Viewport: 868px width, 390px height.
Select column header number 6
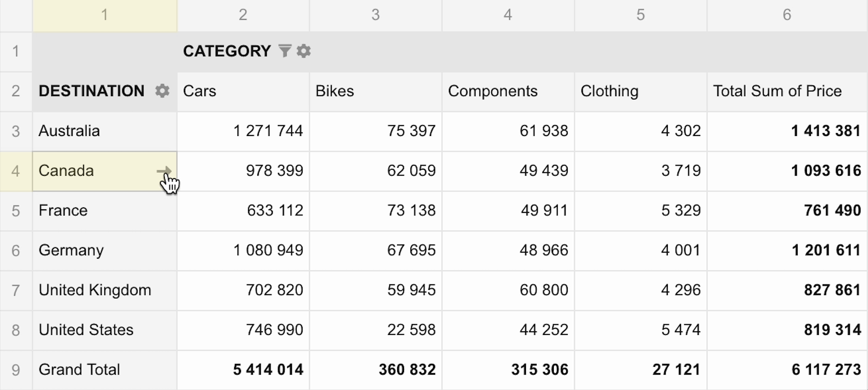click(786, 15)
